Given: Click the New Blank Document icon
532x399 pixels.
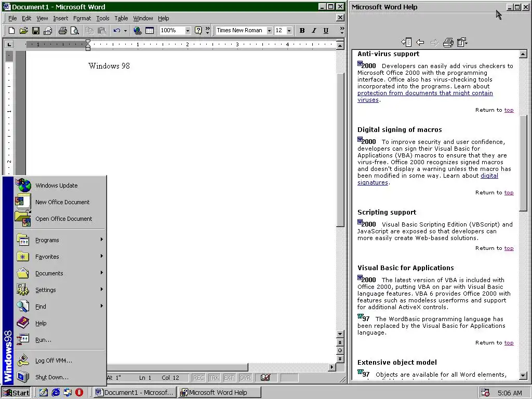Looking at the screenshot, I should (x=11, y=31).
